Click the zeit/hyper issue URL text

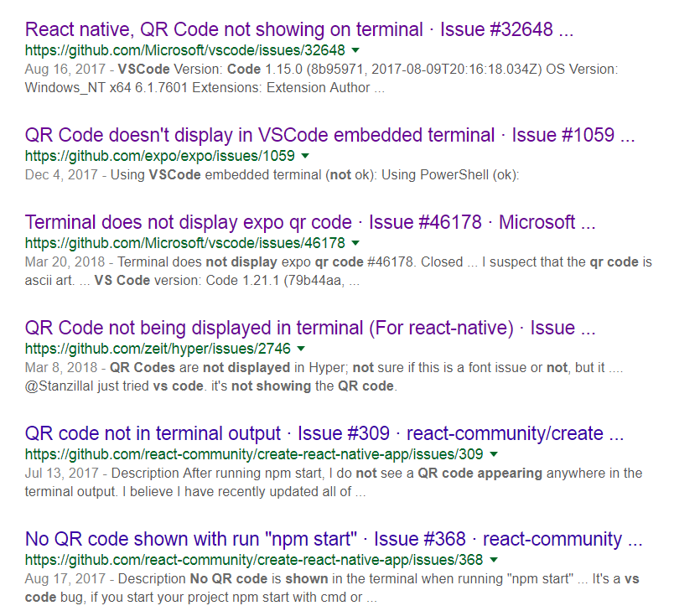point(151,349)
